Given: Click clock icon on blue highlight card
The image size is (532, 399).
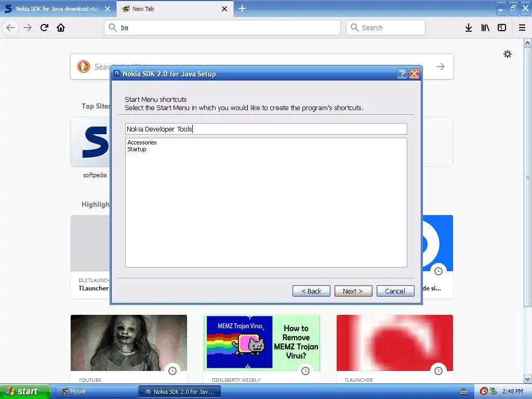Looking at the screenshot, I should 438,271.
